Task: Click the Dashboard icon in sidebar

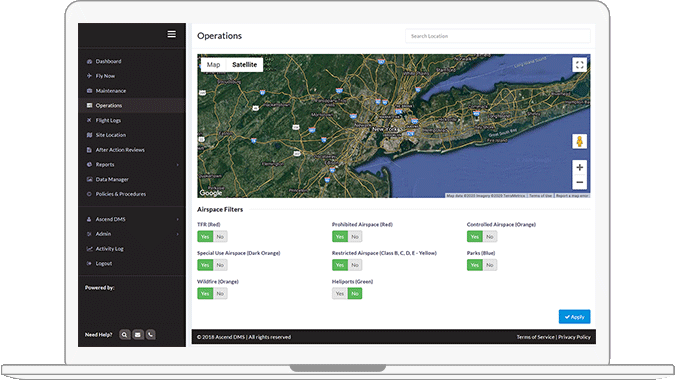Action: click(90, 61)
